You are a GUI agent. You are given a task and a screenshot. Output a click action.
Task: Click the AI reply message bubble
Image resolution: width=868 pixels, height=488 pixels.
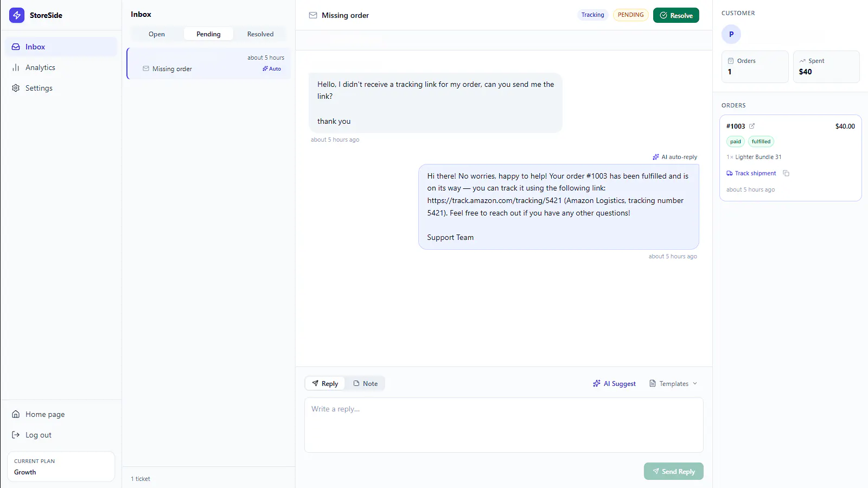[x=558, y=207]
